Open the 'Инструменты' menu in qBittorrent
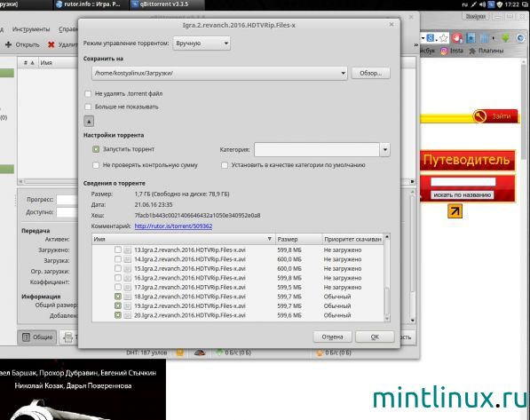 pos(31,29)
